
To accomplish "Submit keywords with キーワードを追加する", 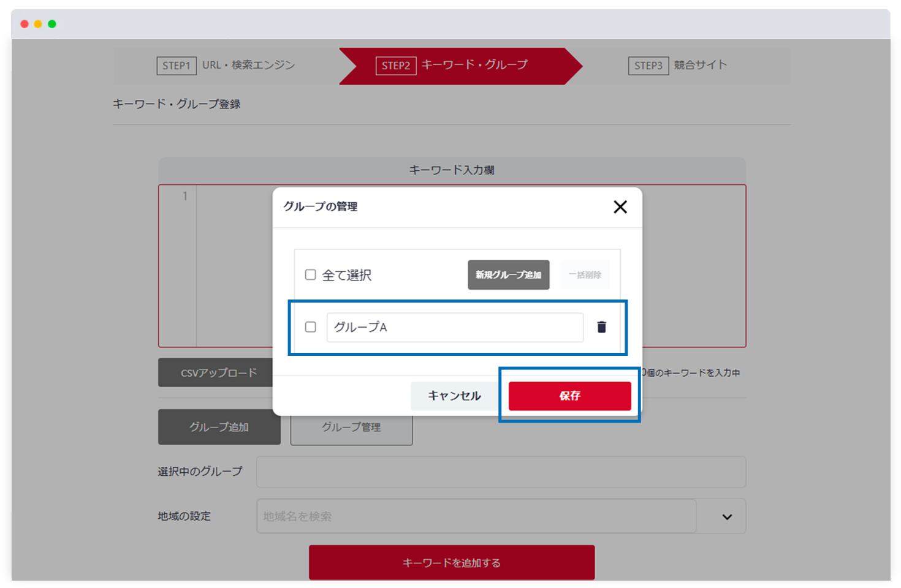I will [451, 562].
